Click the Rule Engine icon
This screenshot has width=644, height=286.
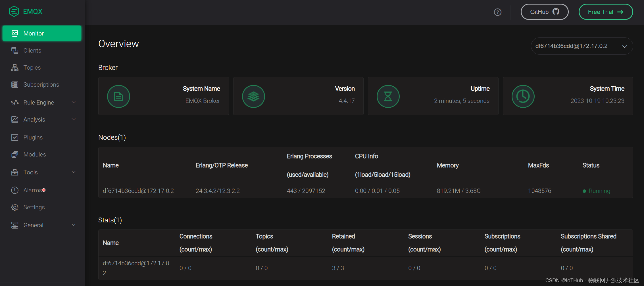[15, 103]
